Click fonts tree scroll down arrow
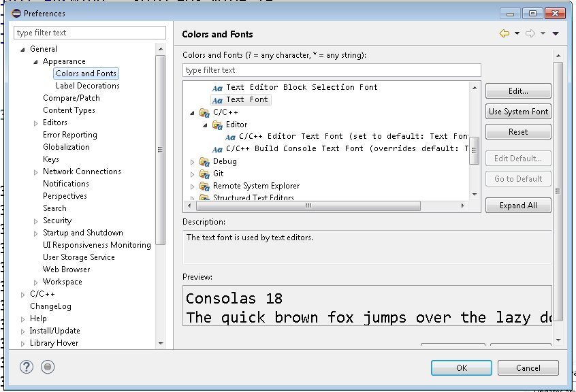Viewport: 576px width, 392px height. 475,194
